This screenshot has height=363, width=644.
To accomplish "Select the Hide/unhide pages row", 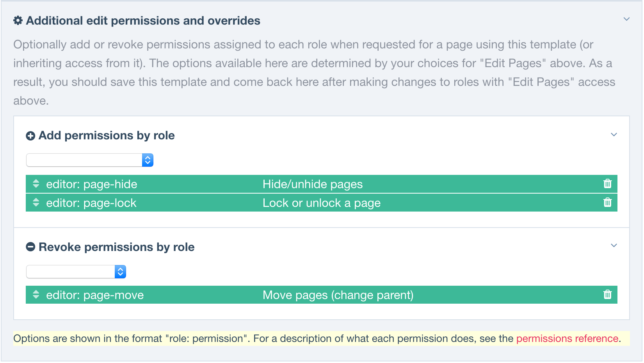I will (322, 184).
